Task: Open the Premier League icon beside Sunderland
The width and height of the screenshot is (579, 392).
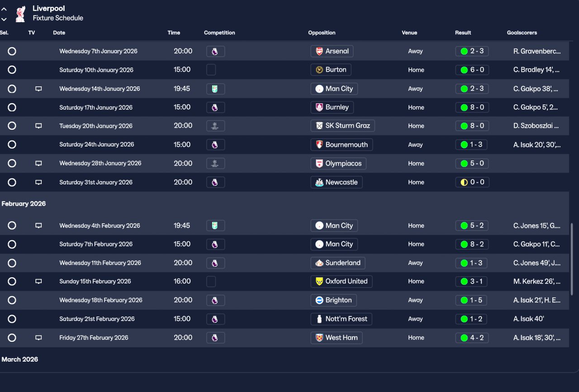Action: point(215,263)
